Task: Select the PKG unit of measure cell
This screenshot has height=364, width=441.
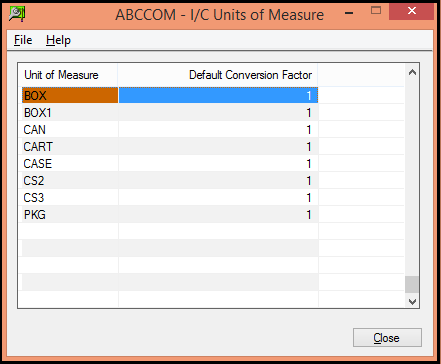Action: 70,214
